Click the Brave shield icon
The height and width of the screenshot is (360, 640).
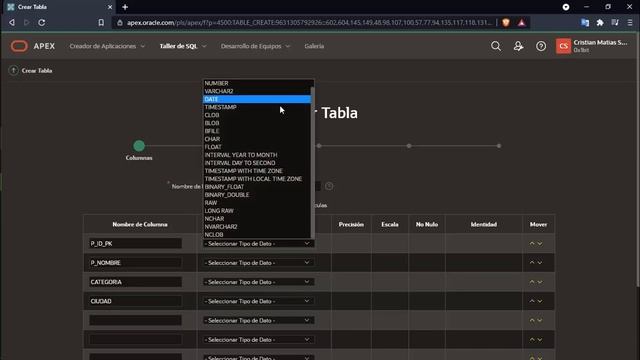point(506,22)
